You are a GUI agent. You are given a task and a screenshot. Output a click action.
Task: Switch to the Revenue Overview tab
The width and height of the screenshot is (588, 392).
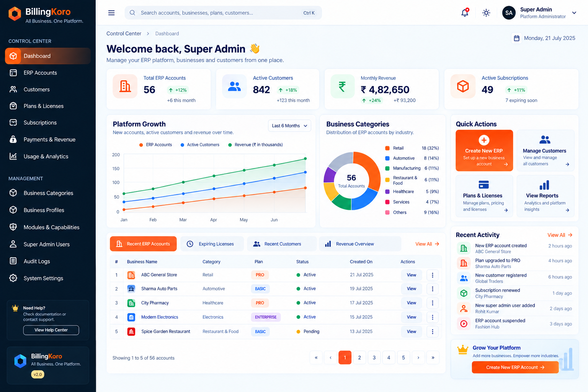pos(360,244)
